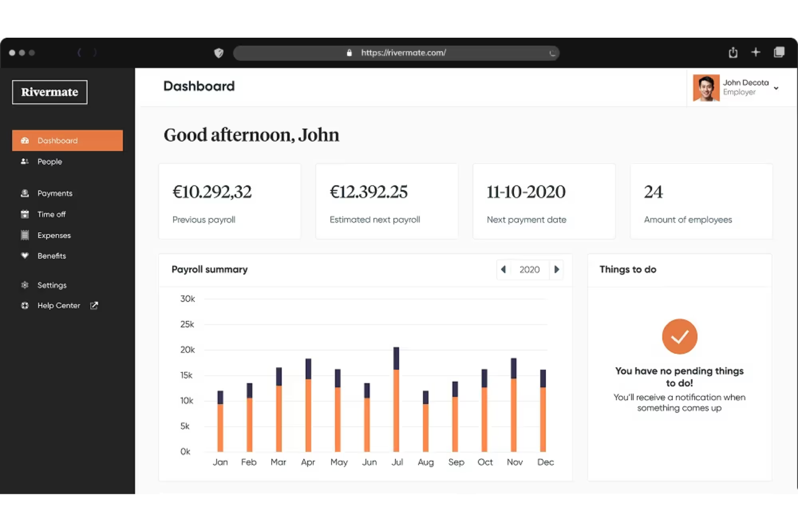The height and width of the screenshot is (532, 798).
Task: Select the Time off calendar icon
Action: click(x=25, y=214)
